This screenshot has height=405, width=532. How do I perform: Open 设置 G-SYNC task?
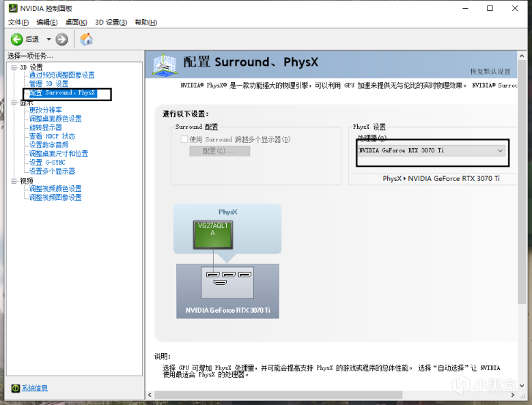coord(47,163)
